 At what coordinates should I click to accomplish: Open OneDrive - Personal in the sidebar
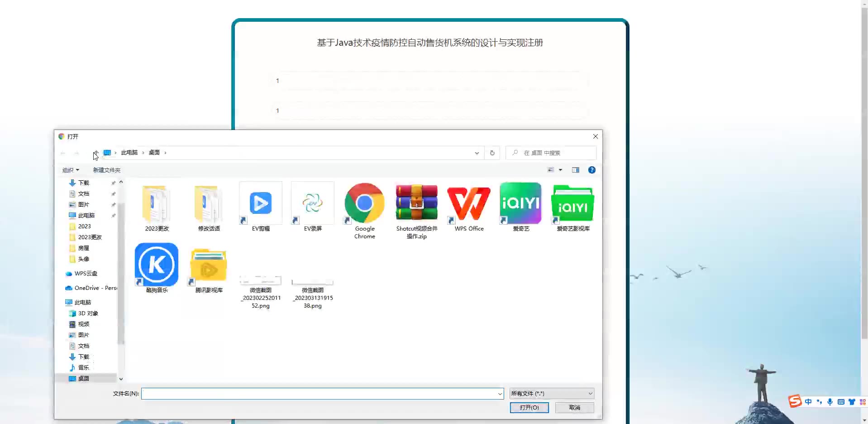[91, 288]
